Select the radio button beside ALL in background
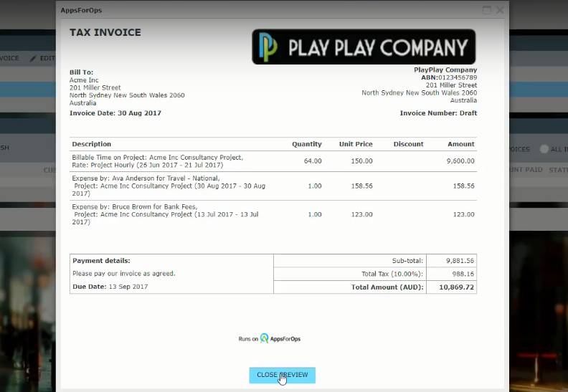 (544, 149)
